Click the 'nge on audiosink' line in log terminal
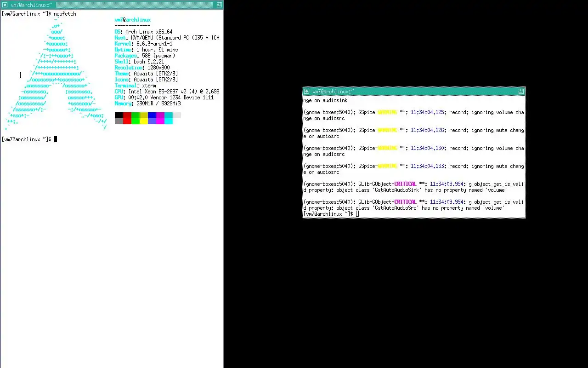The height and width of the screenshot is (368, 588). coord(325,100)
